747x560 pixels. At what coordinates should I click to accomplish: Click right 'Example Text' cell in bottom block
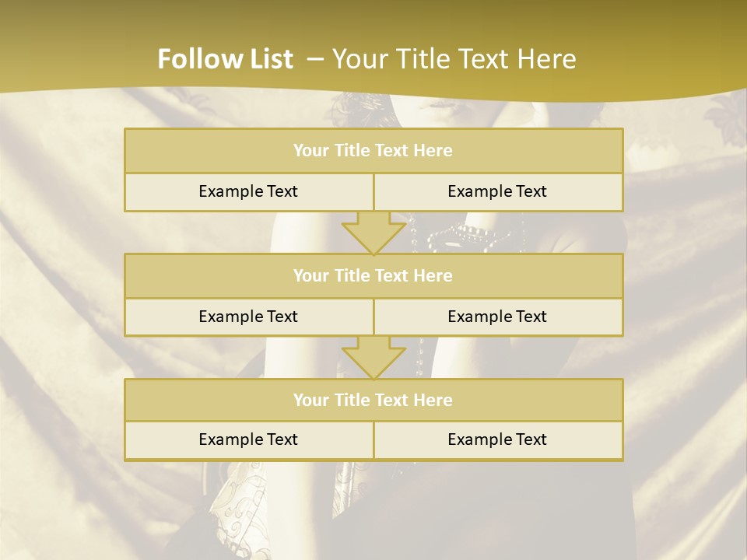497,439
